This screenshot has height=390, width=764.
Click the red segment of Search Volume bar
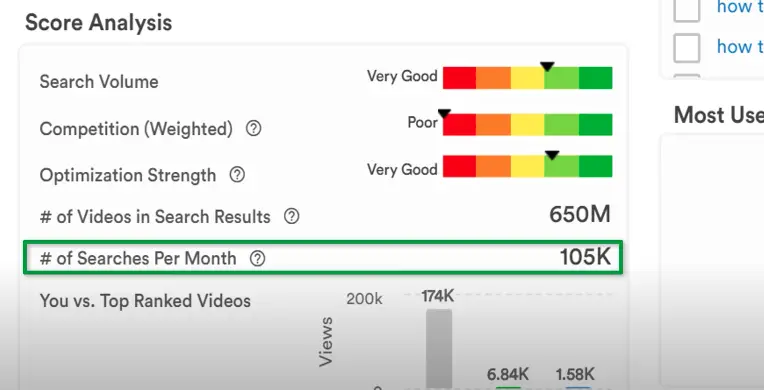coord(459,78)
